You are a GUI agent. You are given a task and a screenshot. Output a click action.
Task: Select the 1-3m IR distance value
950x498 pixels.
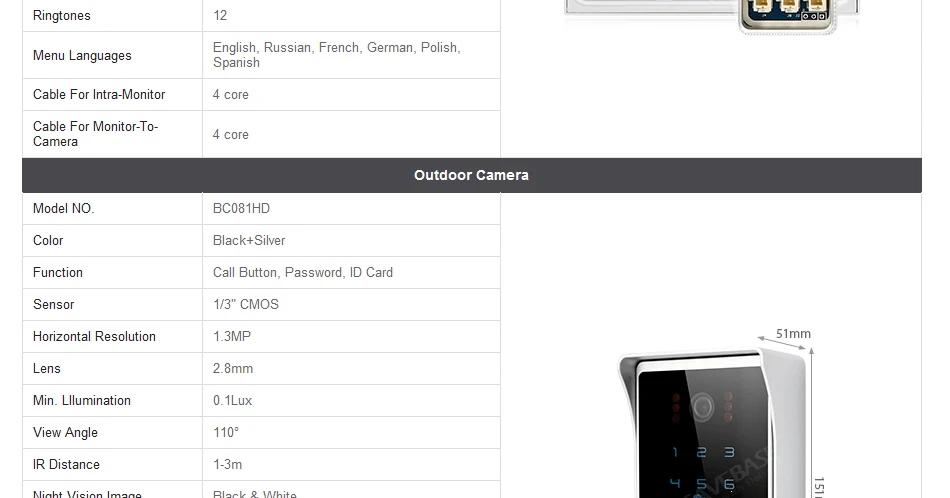point(227,465)
